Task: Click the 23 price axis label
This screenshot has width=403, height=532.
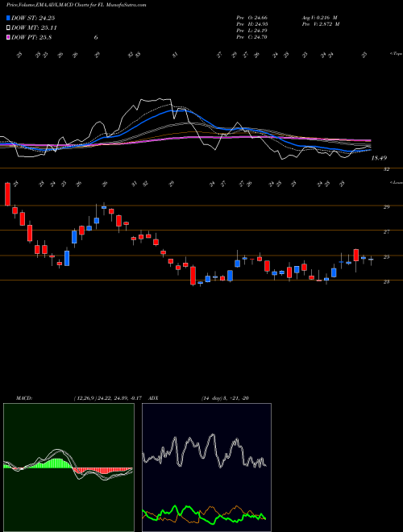Action: 387,281
